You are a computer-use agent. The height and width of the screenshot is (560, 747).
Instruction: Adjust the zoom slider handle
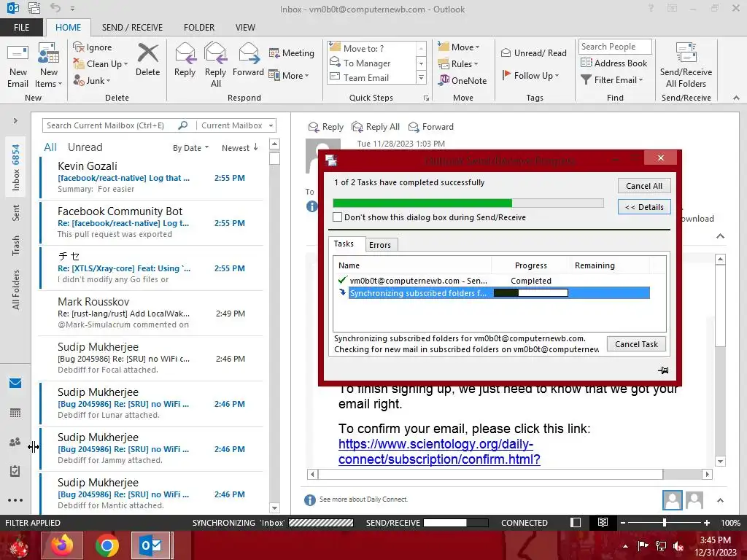[x=664, y=522]
